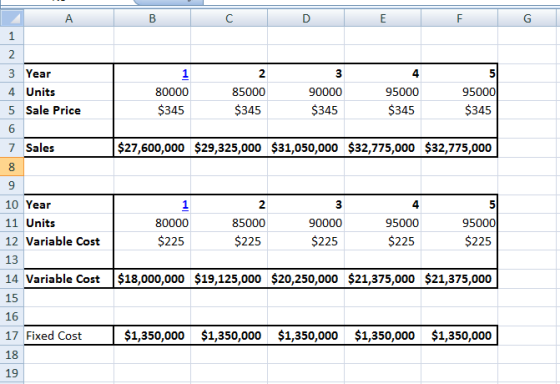The width and height of the screenshot is (560, 384).
Task: Click the 'Sales' label cell
Action: tap(69, 148)
